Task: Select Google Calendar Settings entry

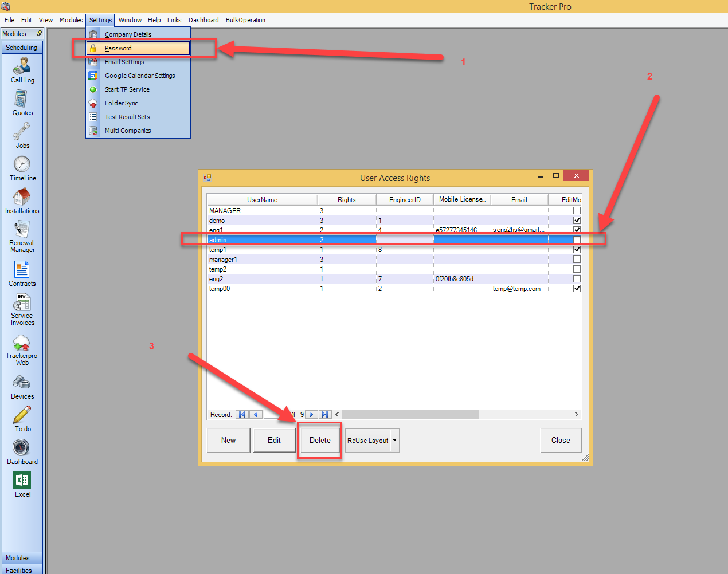Action: coord(138,76)
